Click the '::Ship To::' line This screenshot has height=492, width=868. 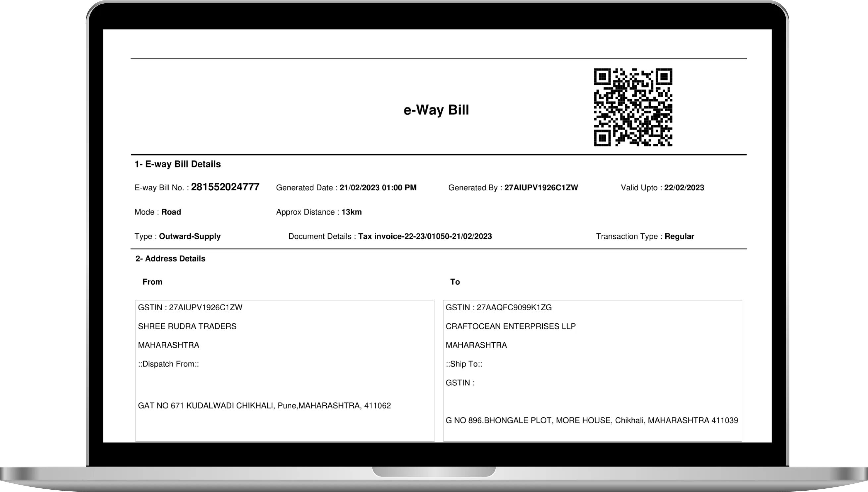(464, 364)
